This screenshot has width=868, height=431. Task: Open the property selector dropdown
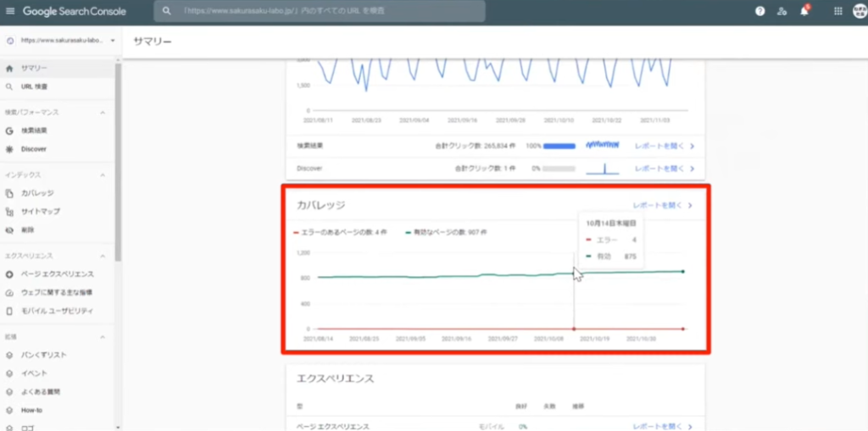113,41
